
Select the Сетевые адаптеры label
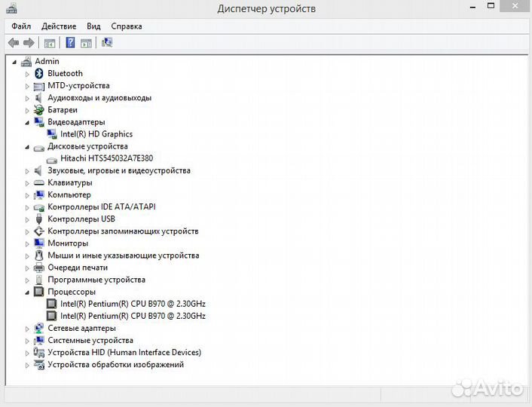click(81, 329)
